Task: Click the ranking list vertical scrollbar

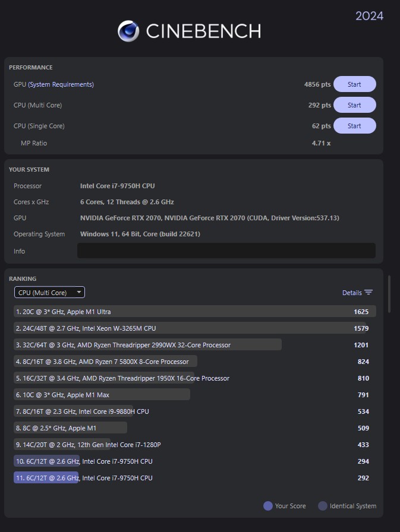Action: (x=389, y=294)
